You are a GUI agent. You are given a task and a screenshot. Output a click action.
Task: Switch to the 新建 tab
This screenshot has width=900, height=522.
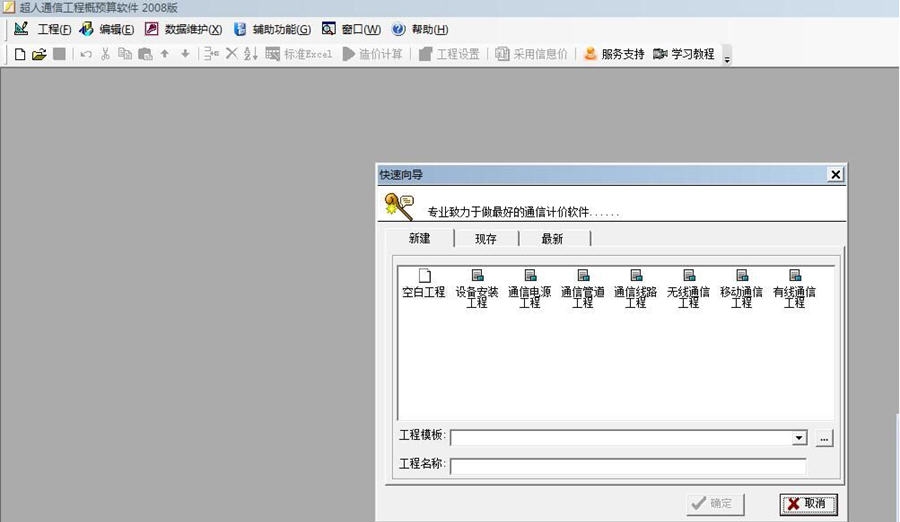coord(420,238)
